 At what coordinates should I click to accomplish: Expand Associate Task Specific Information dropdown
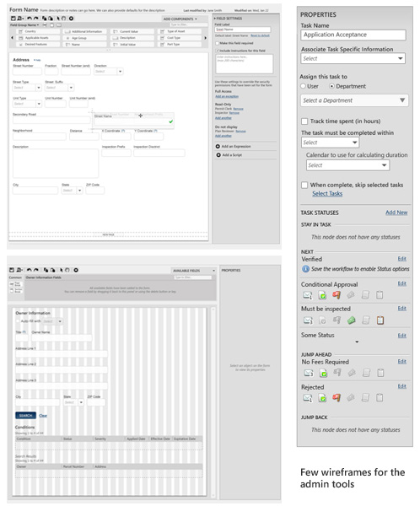point(353,58)
